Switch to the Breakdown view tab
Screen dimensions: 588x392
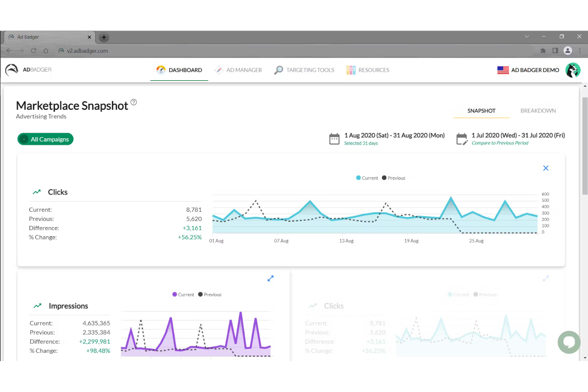point(538,111)
